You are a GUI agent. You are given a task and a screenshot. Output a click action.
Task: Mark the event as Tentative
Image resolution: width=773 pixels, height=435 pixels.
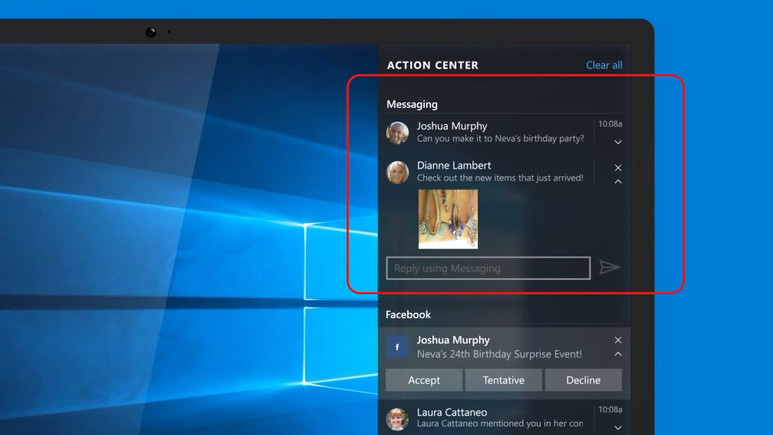pyautogui.click(x=503, y=380)
